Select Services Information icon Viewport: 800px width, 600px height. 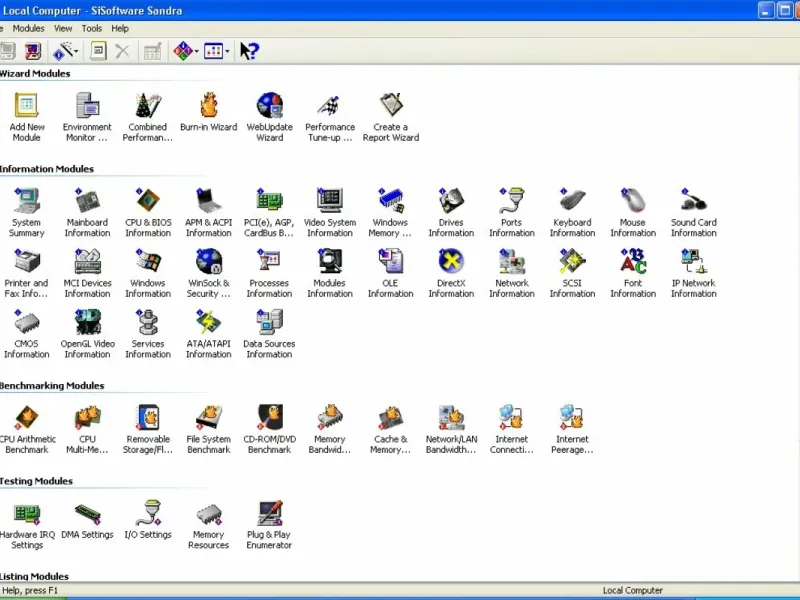coord(148,334)
